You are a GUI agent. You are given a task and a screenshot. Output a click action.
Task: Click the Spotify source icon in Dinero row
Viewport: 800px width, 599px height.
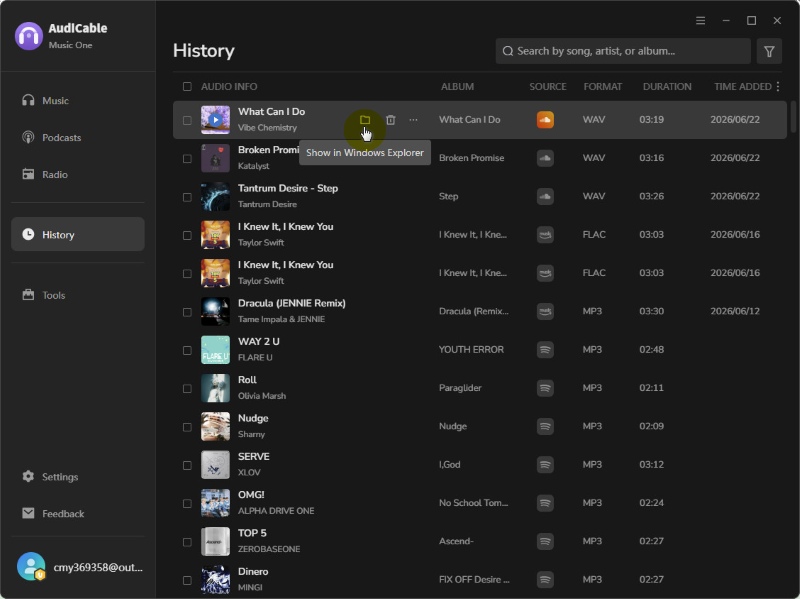coord(545,580)
